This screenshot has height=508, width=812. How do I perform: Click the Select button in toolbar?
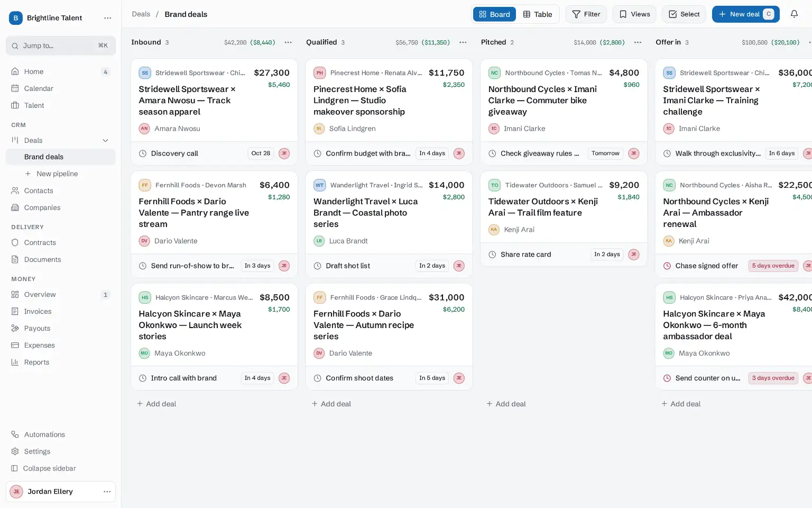point(684,14)
